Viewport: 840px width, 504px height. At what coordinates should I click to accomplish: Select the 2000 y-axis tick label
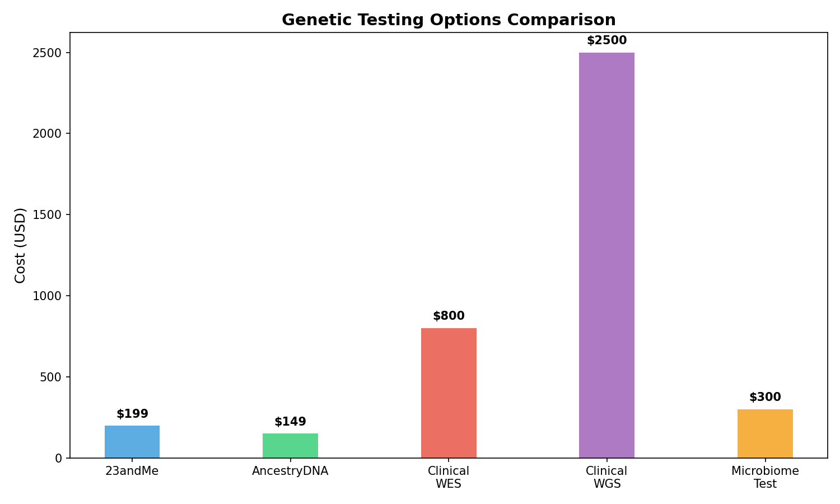[x=51, y=134]
